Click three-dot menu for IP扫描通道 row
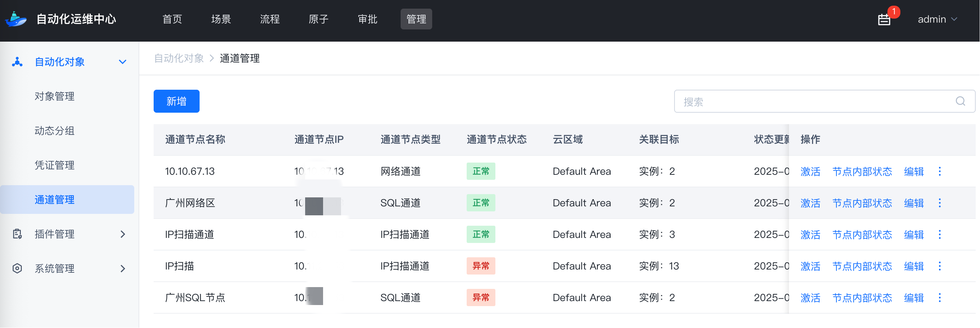This screenshot has height=328, width=980. 940,235
